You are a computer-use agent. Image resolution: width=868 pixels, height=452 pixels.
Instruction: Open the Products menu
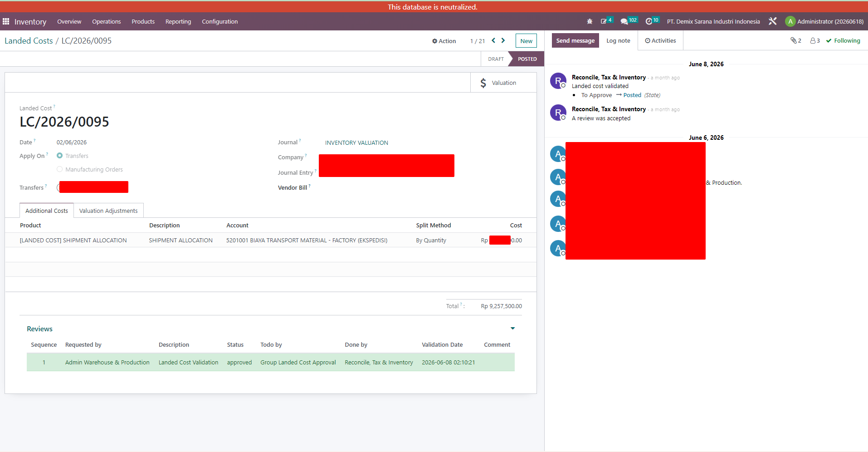(143, 21)
